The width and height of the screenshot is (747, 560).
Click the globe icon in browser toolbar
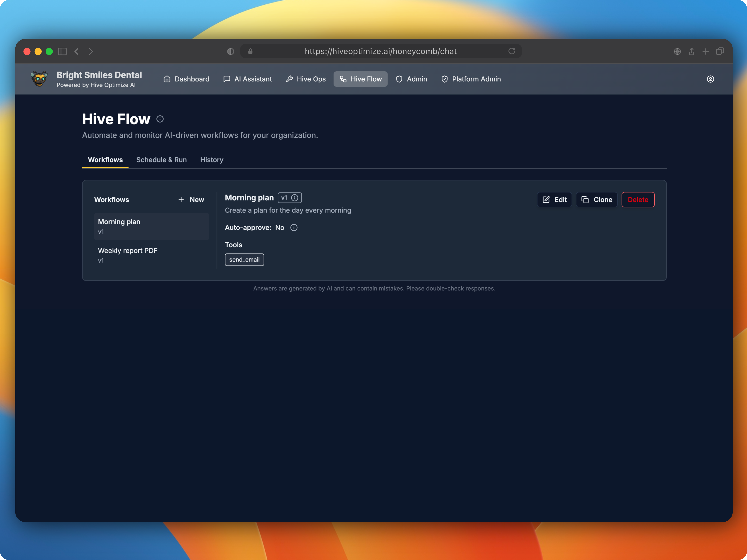tap(677, 51)
